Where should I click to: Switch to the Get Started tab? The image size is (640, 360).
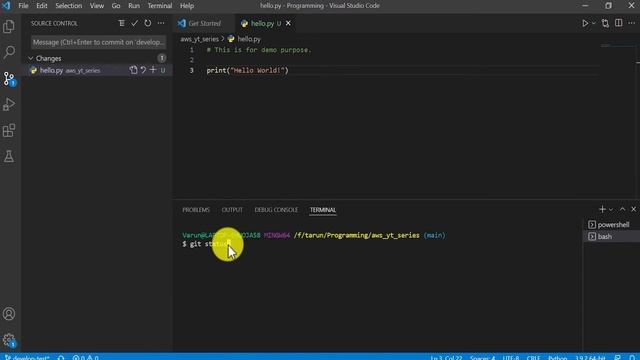204,23
